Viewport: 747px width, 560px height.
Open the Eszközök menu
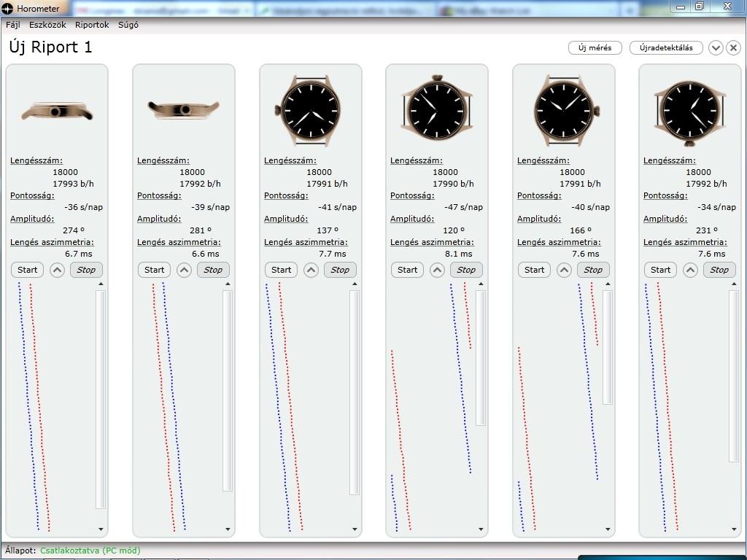(47, 25)
